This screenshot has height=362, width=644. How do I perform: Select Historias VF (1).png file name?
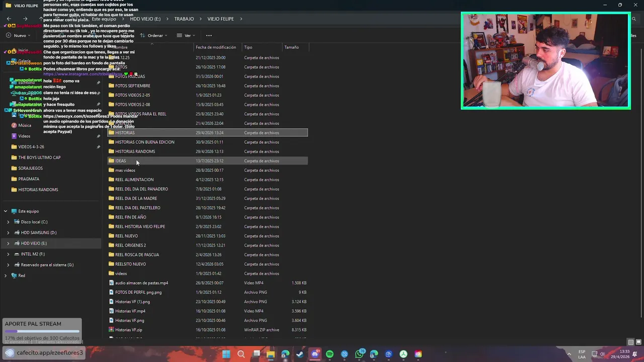tap(132, 302)
